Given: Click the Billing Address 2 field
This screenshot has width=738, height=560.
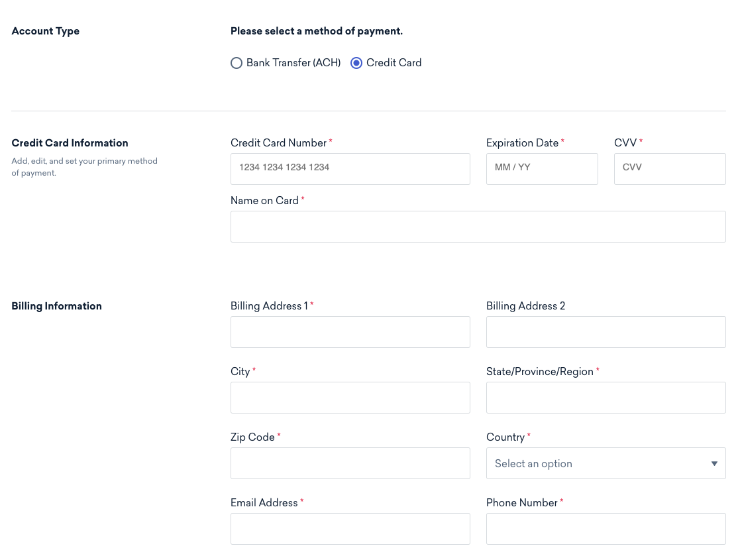Looking at the screenshot, I should (x=606, y=331).
